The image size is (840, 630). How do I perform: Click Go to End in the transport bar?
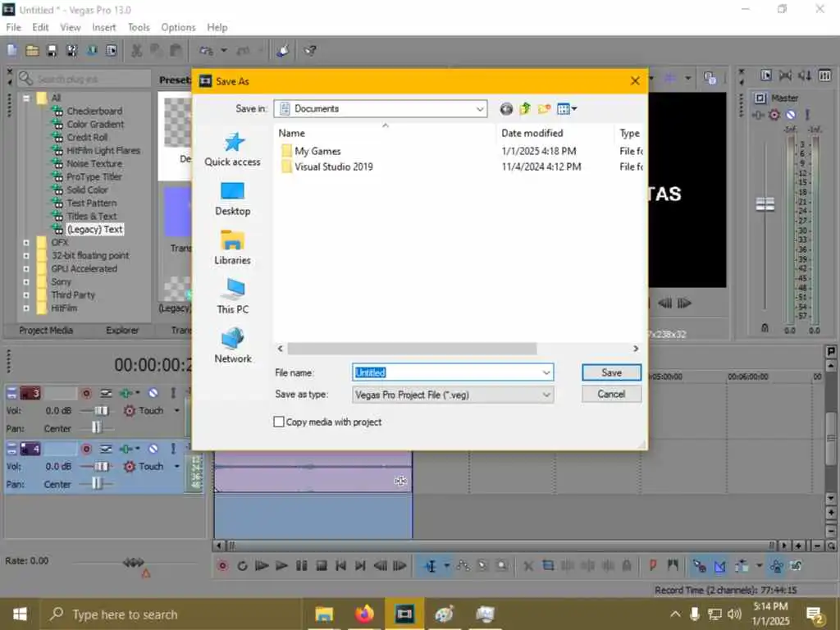coord(361,566)
